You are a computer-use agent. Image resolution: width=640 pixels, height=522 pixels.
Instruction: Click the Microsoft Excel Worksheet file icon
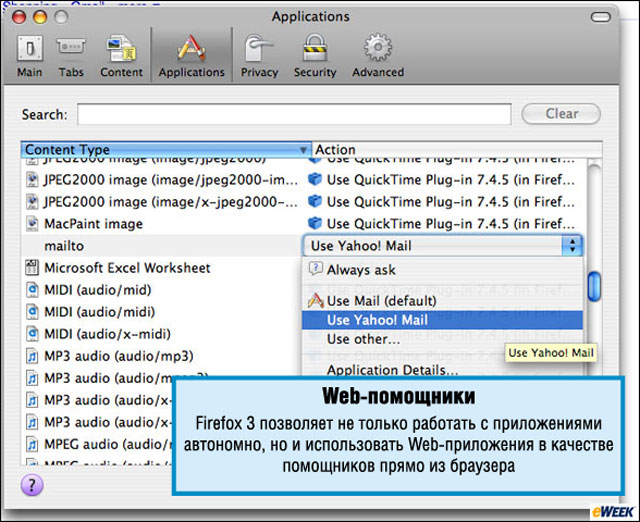(32, 268)
